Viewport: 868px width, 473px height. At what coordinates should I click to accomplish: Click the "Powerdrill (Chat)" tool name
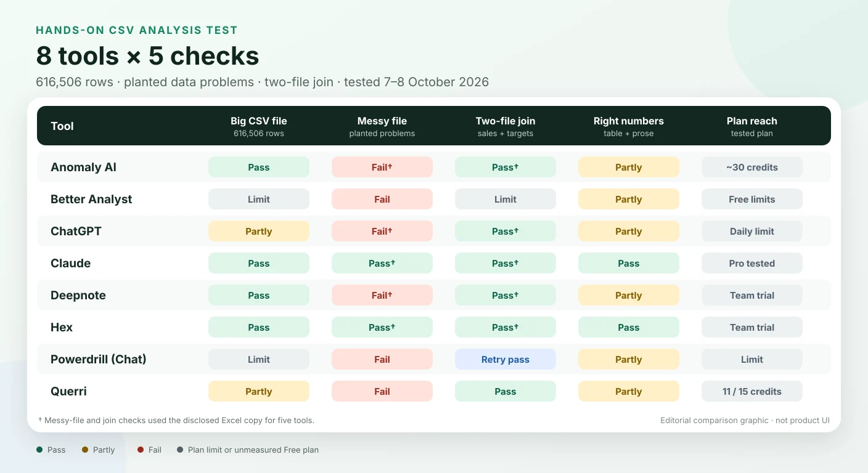coord(99,360)
